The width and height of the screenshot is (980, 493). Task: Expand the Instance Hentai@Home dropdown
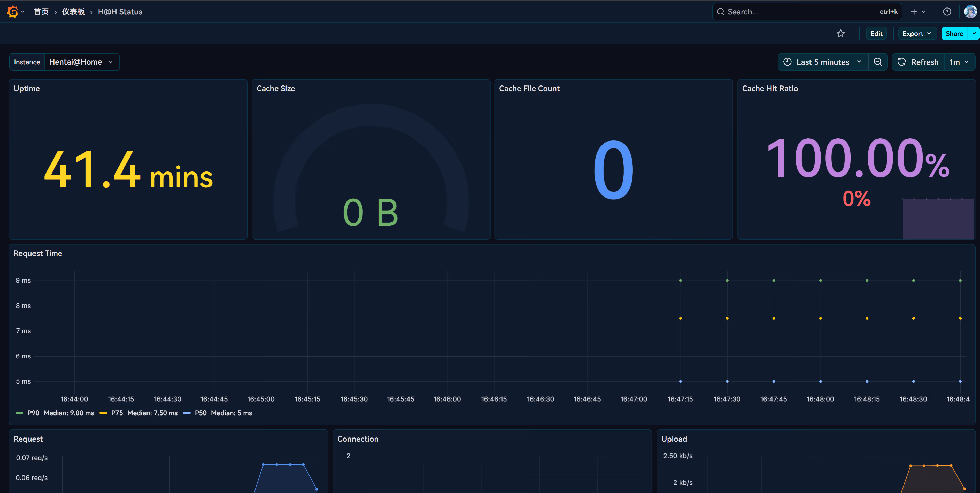pos(81,62)
